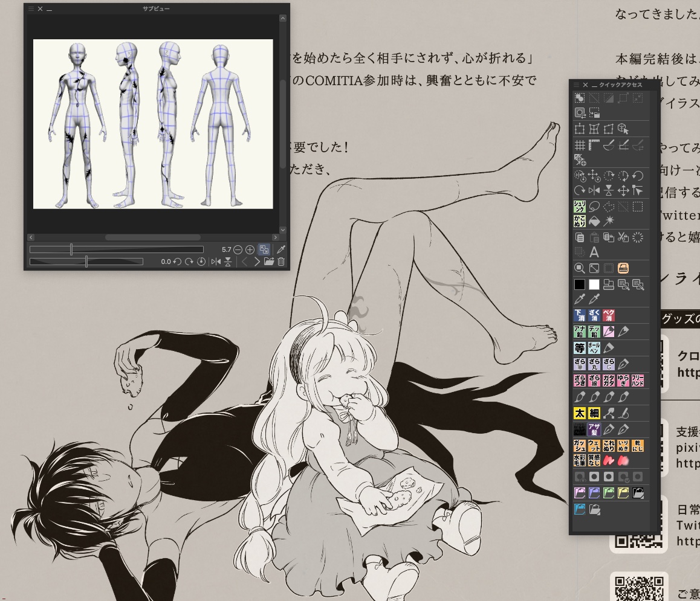Rotate Sub View image counterclockwise
Viewport: 700px width, 601px height.
point(177,262)
